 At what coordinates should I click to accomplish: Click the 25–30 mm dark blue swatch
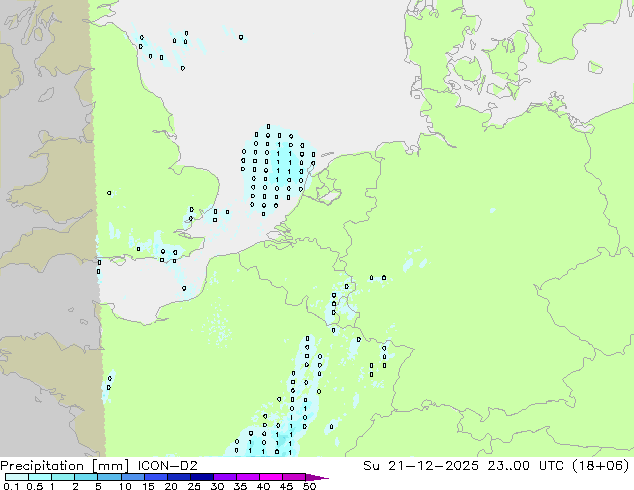click(201, 477)
